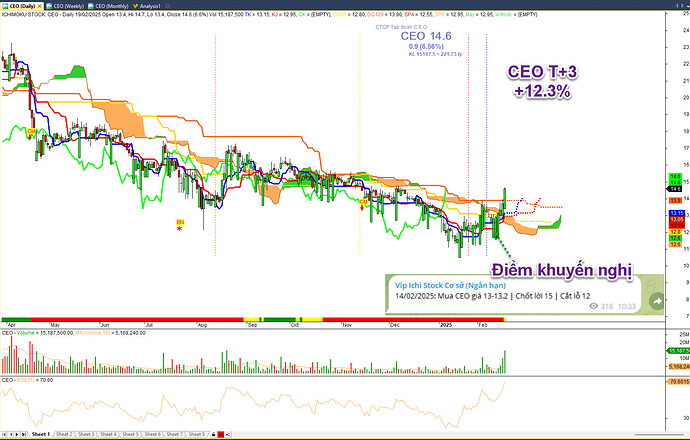The image size is (690, 440).
Task: Click the Aug label on time axis
Action: [202, 325]
